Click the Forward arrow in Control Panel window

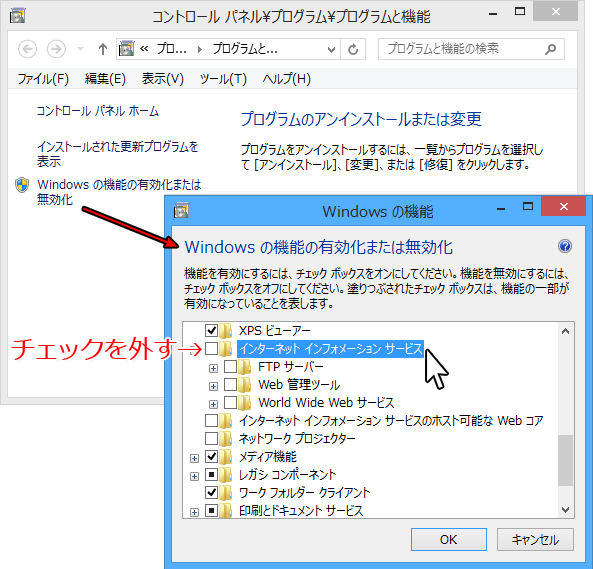[56, 49]
